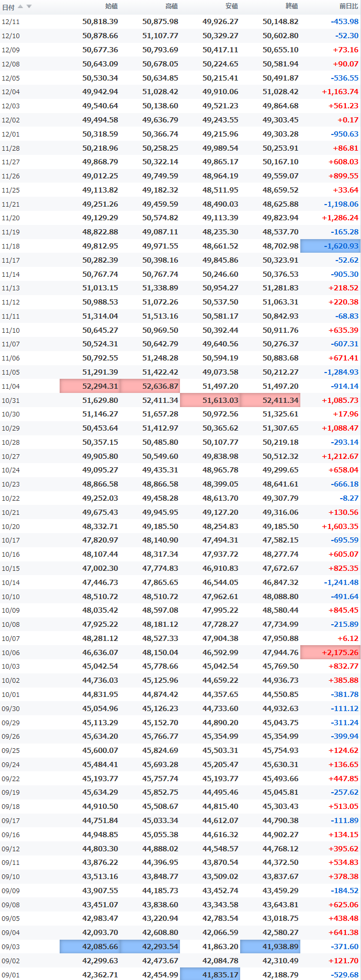Sort dates ascending with the up arrow
Viewport: 361px width, 980px height.
click(x=20, y=6)
